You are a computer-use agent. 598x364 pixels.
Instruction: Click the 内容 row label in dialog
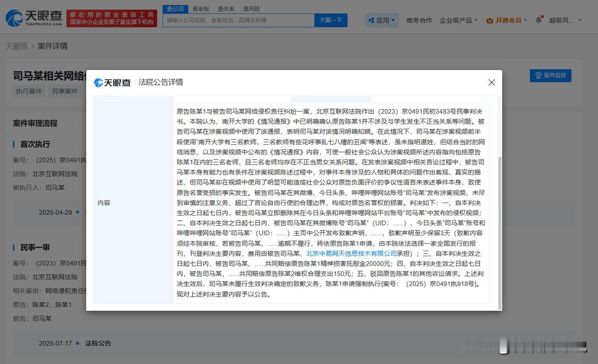104,203
